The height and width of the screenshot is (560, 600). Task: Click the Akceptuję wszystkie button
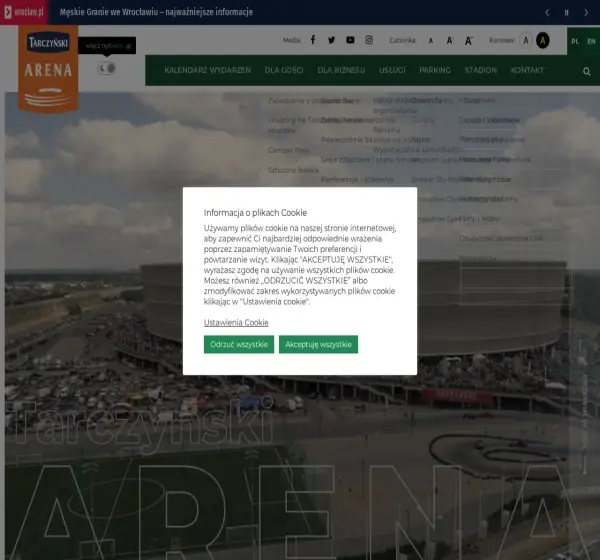tap(318, 344)
